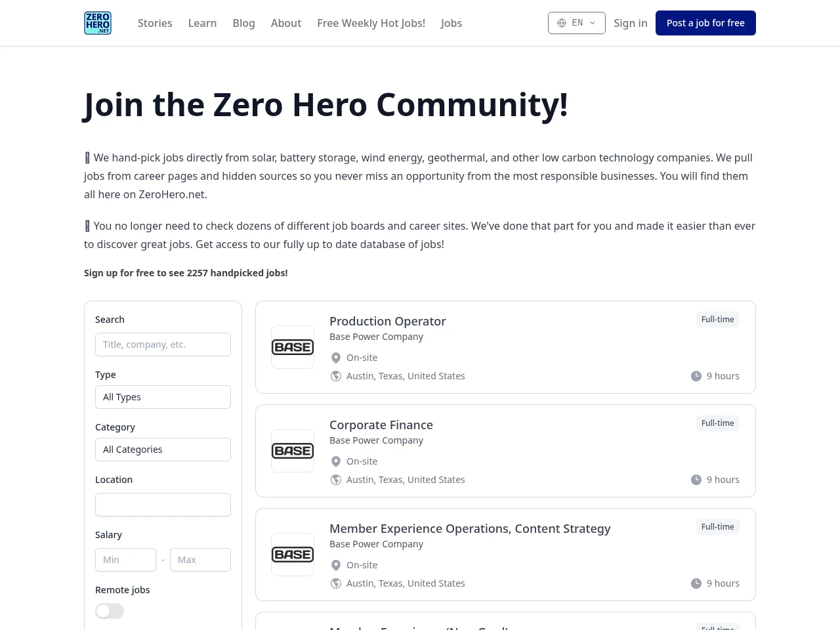The height and width of the screenshot is (630, 840).
Task: Click Full-time badge on Member Experience Operations card
Action: click(x=718, y=527)
